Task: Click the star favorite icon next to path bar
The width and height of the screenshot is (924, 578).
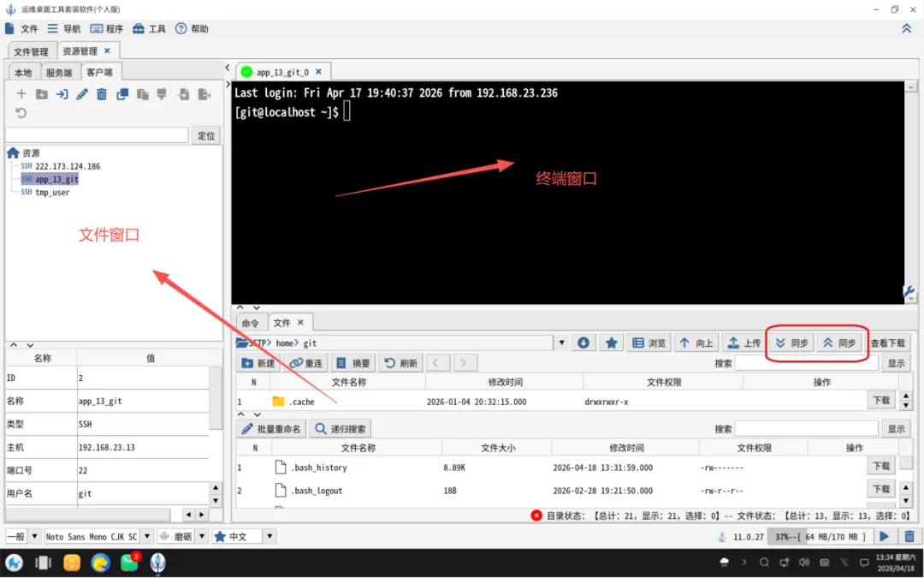Action: click(612, 343)
